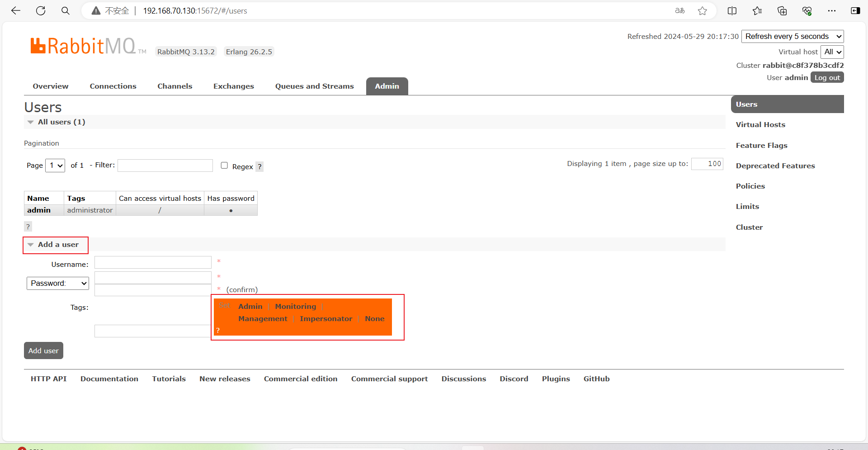The height and width of the screenshot is (450, 868).
Task: Go to the Exchanges tab
Action: tap(234, 86)
